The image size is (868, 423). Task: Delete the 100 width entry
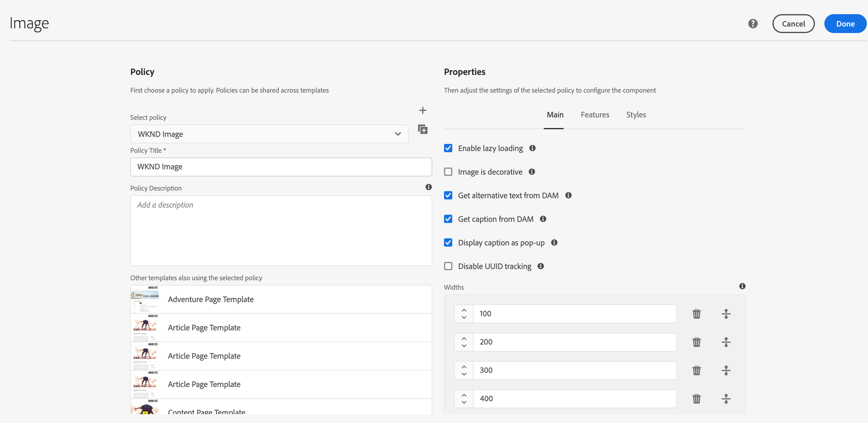click(x=696, y=314)
